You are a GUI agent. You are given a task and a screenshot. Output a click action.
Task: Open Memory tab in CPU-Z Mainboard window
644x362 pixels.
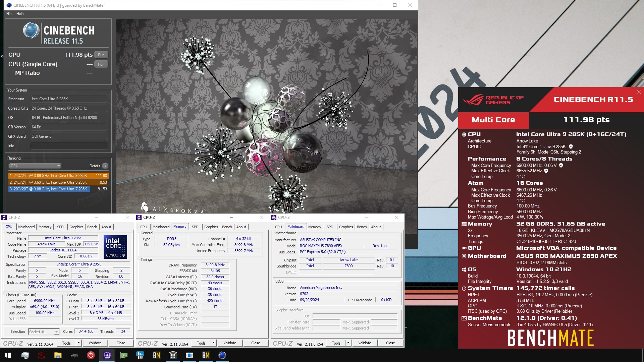point(315,227)
